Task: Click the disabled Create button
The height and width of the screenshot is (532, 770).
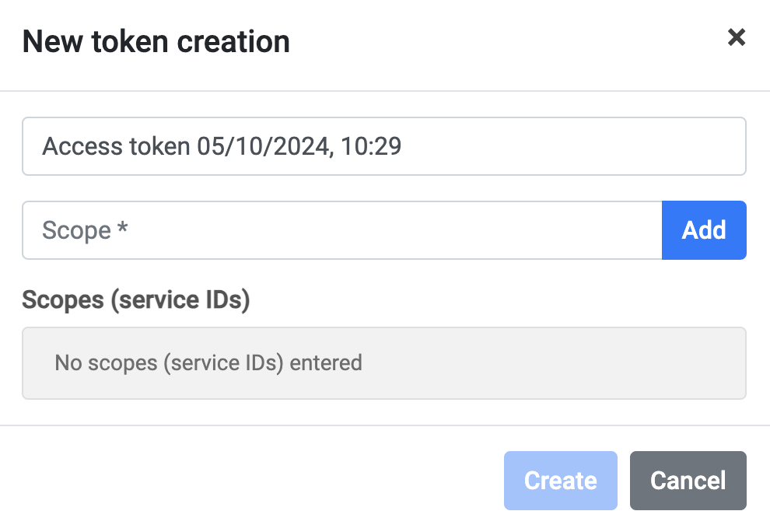Action: point(560,481)
